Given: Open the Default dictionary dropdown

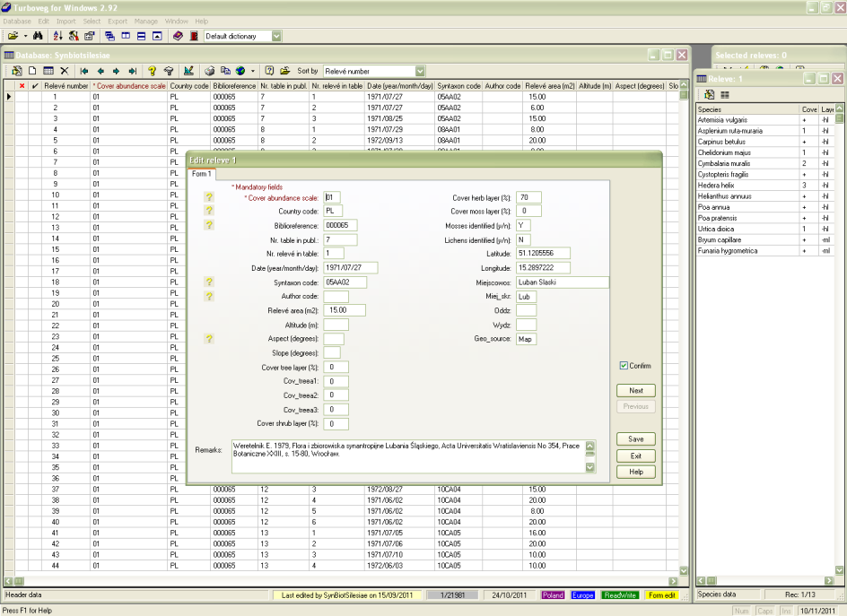Looking at the screenshot, I should [x=276, y=36].
